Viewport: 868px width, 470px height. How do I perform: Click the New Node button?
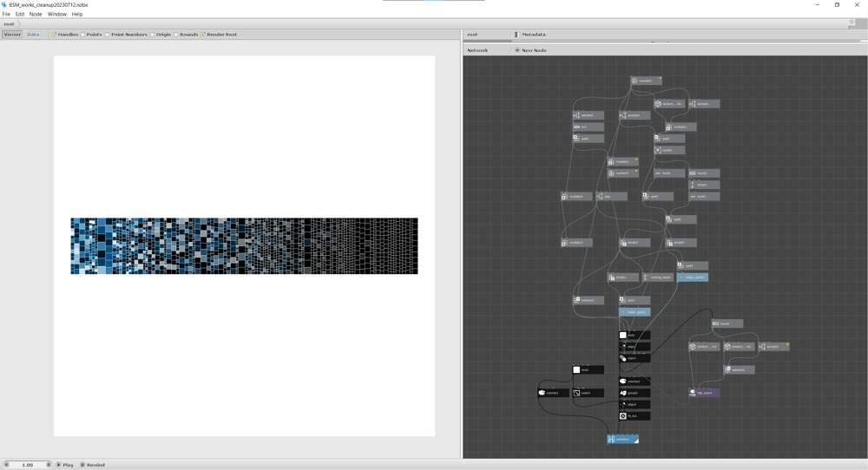(x=530, y=50)
